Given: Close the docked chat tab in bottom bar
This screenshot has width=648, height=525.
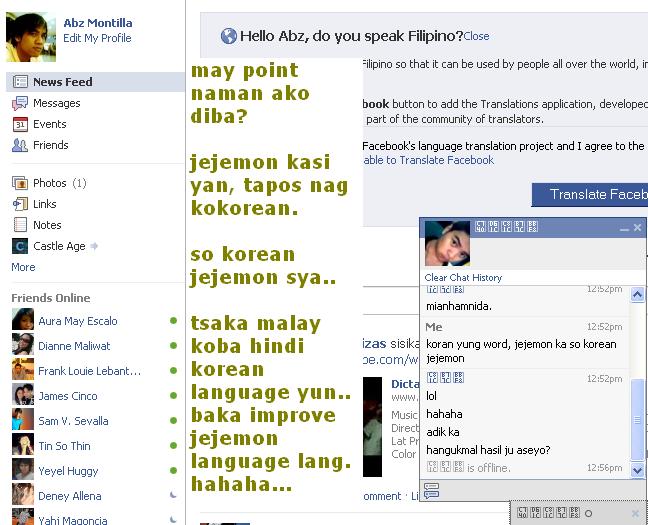Looking at the screenshot, I should (x=636, y=513).
